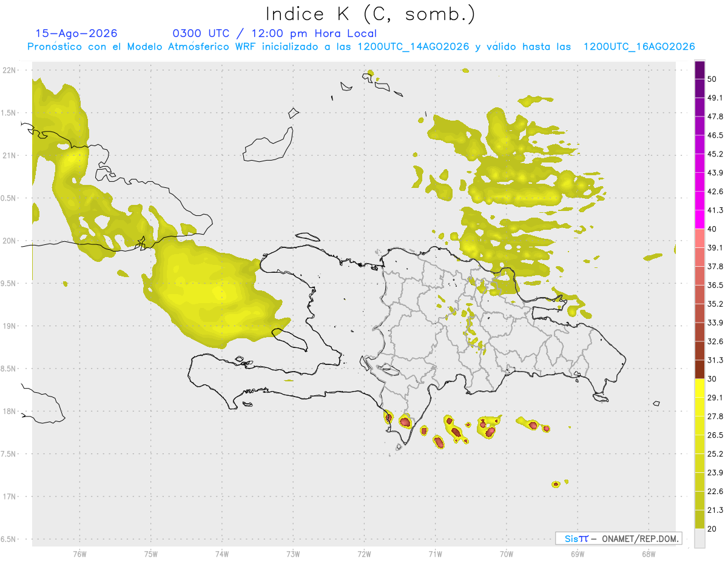Pick the dark brown swatch between 30 and 31.3

(x=699, y=370)
